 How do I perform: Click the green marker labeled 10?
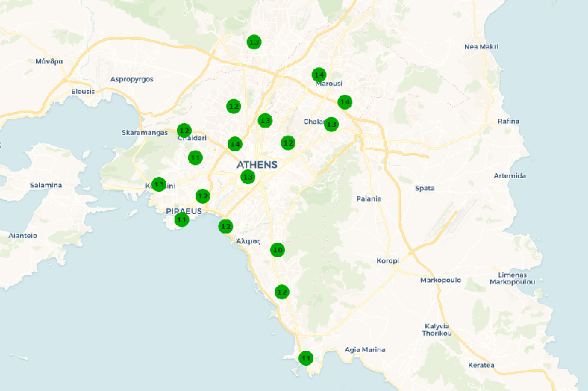coord(277,250)
